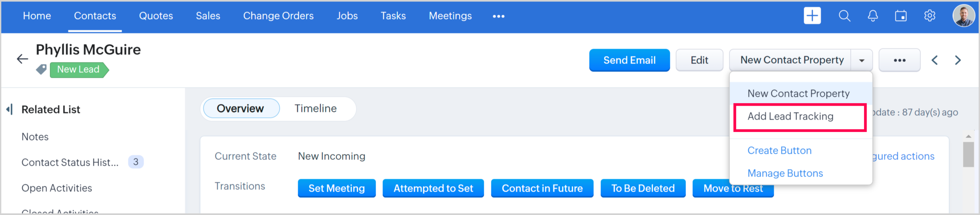The height and width of the screenshot is (215, 980).
Task: Open the calendar icon in header
Action: tap(901, 16)
